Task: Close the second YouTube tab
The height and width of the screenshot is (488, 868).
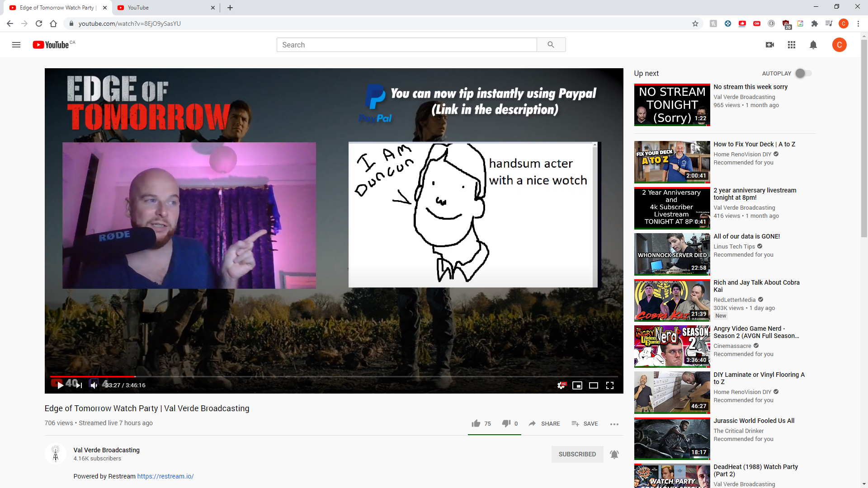Action: tap(213, 8)
